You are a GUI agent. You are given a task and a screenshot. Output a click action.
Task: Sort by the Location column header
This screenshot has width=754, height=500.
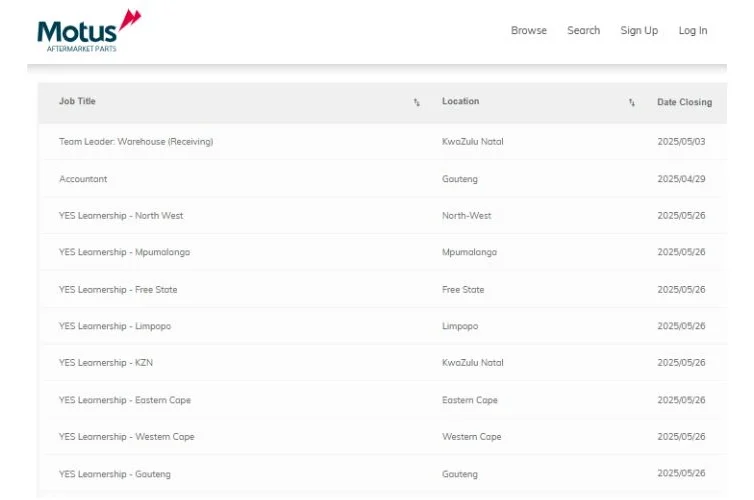tap(460, 102)
